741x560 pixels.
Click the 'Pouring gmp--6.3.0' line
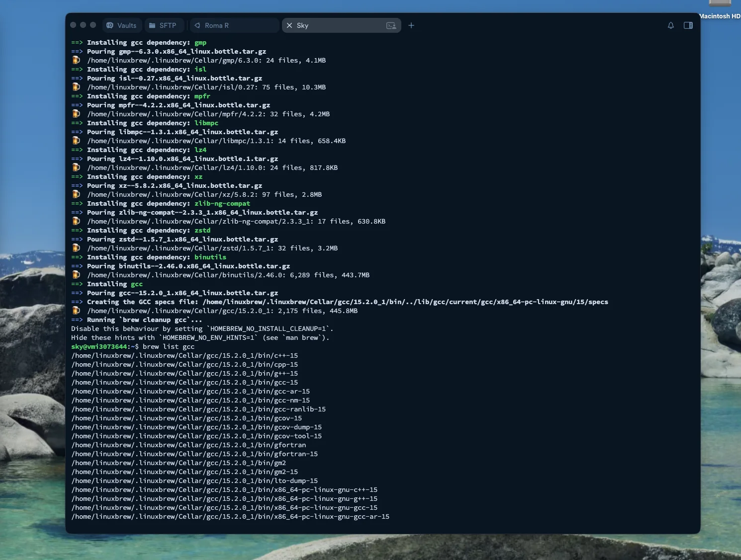(169, 52)
